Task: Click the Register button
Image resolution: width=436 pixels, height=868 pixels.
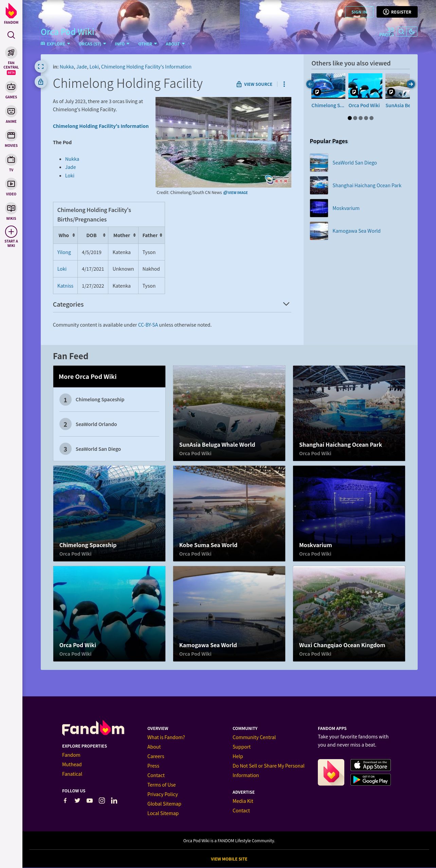Action: point(397,12)
